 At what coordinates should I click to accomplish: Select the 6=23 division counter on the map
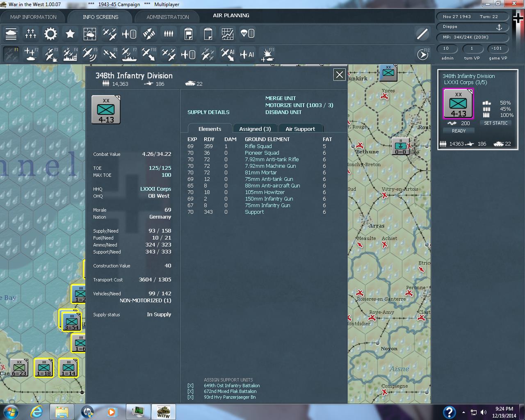[x=19, y=368]
